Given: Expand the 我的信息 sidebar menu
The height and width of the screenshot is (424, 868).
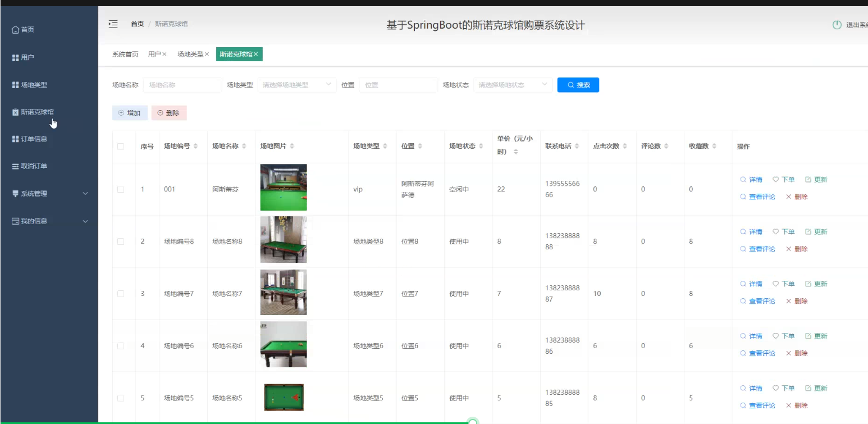Looking at the screenshot, I should tap(49, 221).
